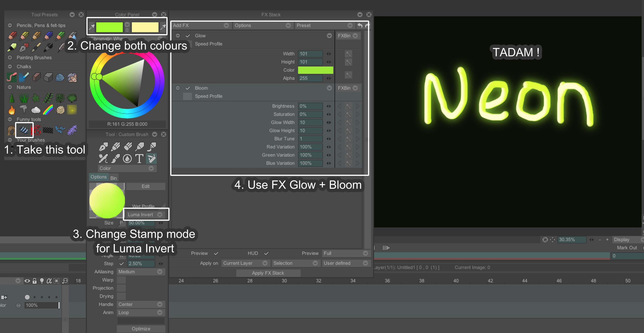Viewport: 644px width, 333px height.
Task: Click the Apply FX Stack button
Action: coord(268,273)
